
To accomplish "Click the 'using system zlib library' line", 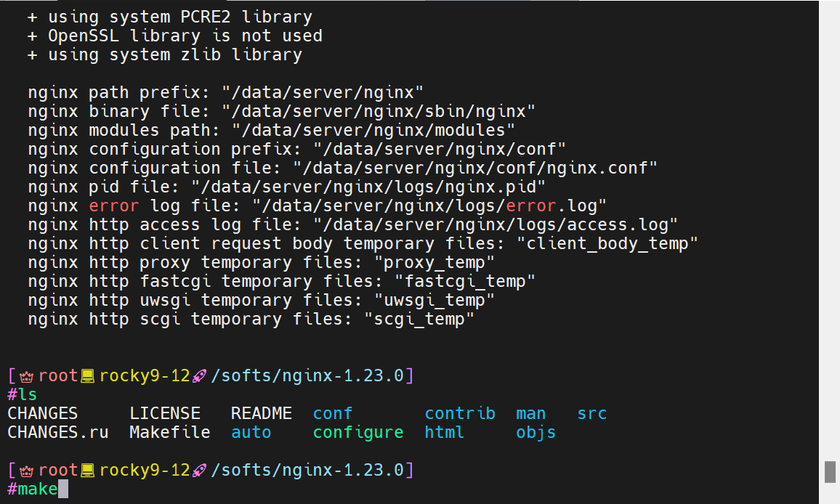I will (x=164, y=54).
